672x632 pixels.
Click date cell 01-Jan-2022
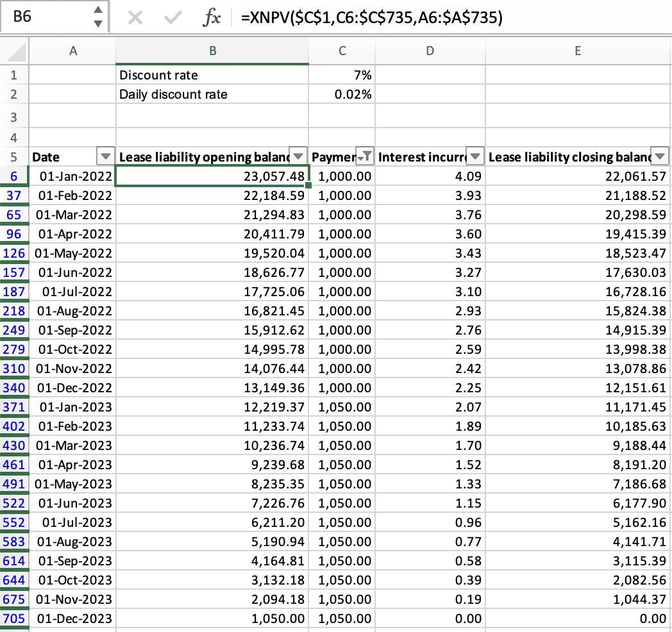[72, 176]
